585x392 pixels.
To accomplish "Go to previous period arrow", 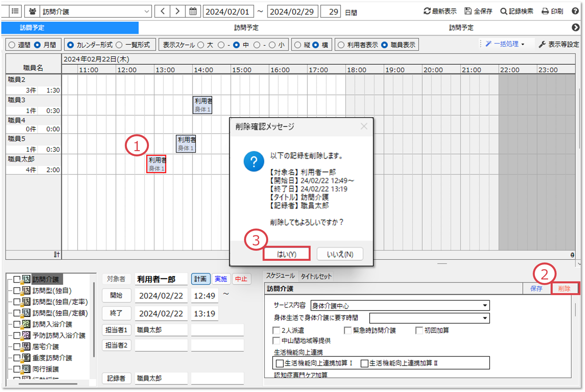I will pyautogui.click(x=162, y=11).
